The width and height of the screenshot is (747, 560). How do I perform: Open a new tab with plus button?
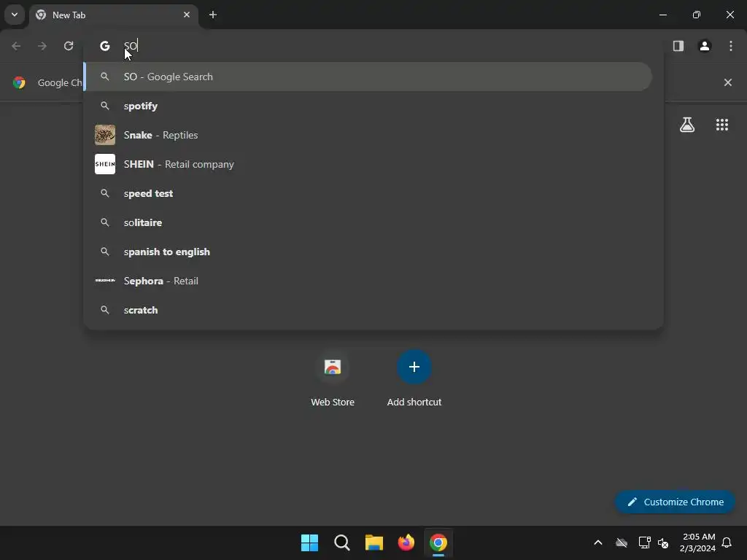(x=213, y=15)
